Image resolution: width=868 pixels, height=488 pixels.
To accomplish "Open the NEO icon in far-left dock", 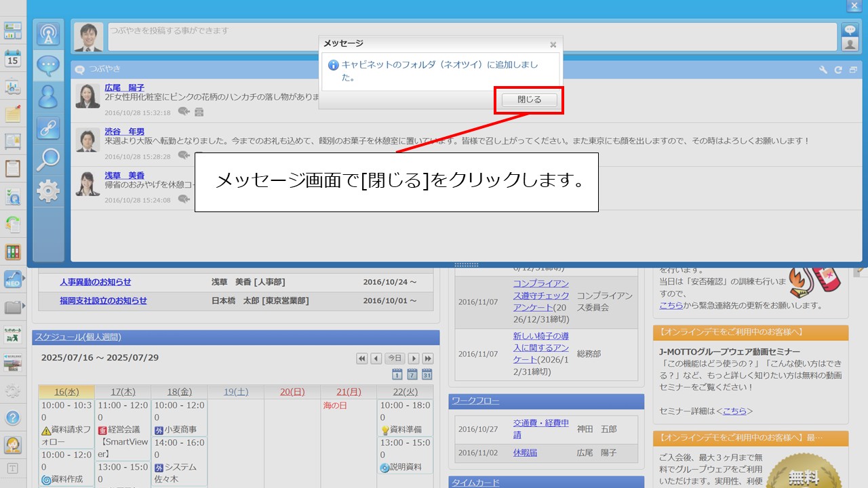I will [13, 279].
